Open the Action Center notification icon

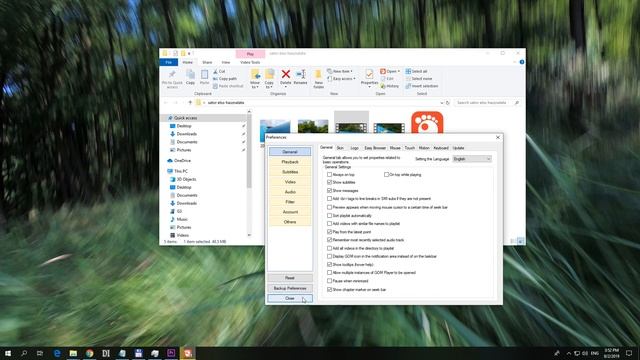629,353
